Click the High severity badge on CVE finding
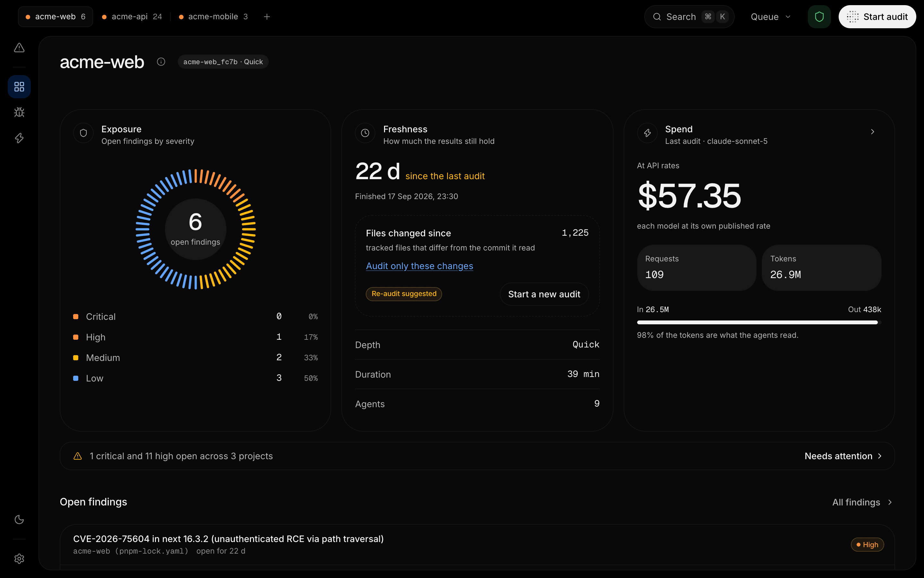 tap(867, 545)
